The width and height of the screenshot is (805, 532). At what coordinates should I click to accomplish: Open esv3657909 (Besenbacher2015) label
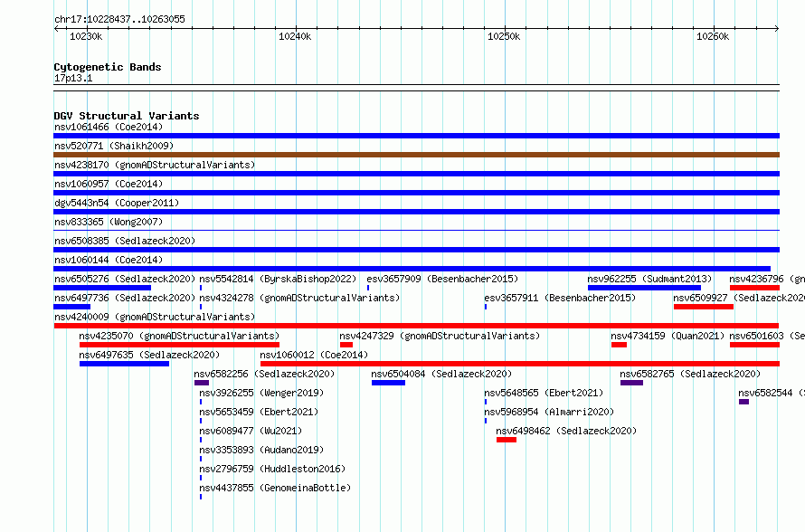click(x=442, y=279)
